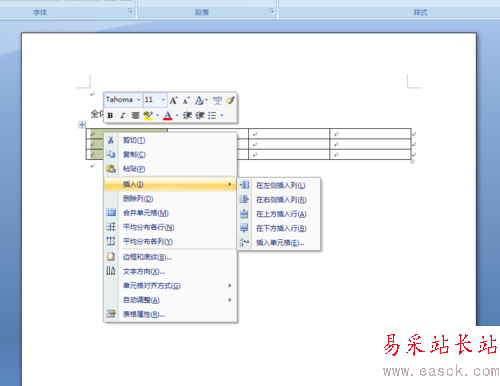
Task: Choose 复制(C) copy from context menu
Action: (x=170, y=155)
